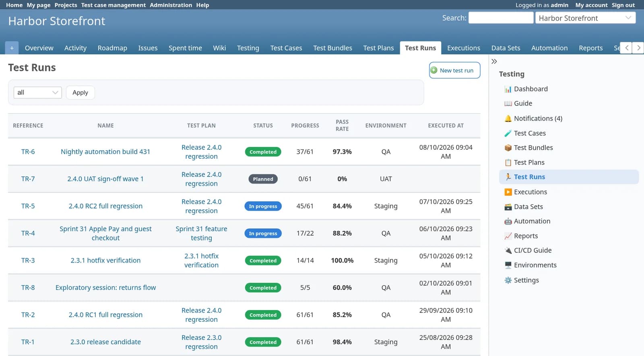Open the Harbor Storefront project selector dropdown

coord(585,18)
